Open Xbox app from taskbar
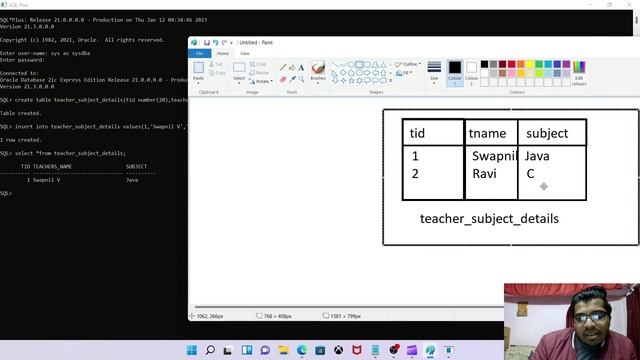This screenshot has height=360, width=640. (x=338, y=350)
